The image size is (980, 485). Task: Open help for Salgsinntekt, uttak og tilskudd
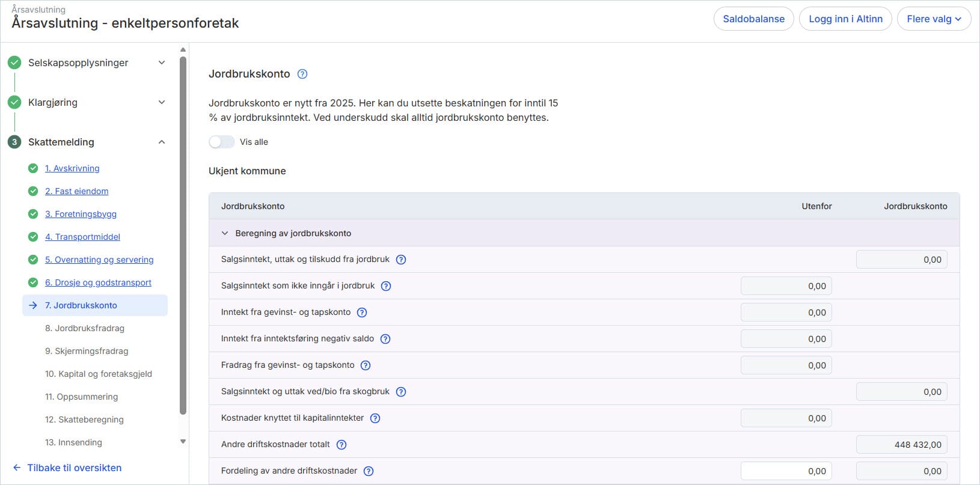[x=401, y=260]
